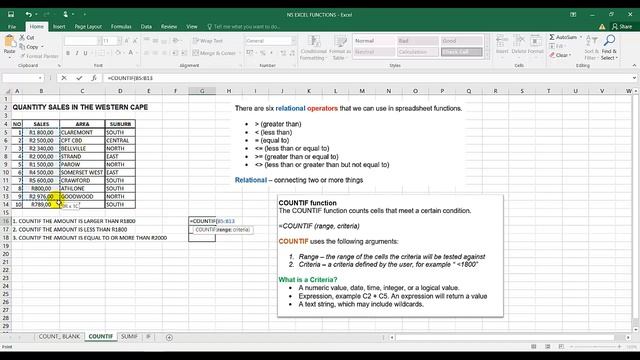Image resolution: width=640 pixels, height=360 pixels.
Task: Toggle Underline formatting
Action: tap(85, 53)
